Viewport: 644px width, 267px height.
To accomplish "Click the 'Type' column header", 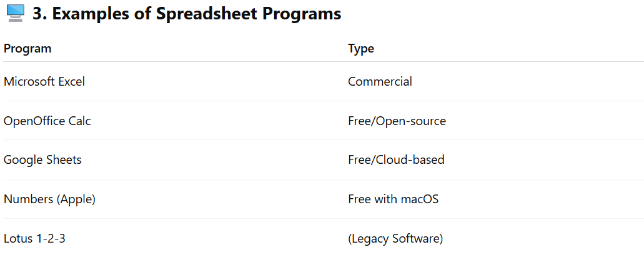I will point(361,49).
